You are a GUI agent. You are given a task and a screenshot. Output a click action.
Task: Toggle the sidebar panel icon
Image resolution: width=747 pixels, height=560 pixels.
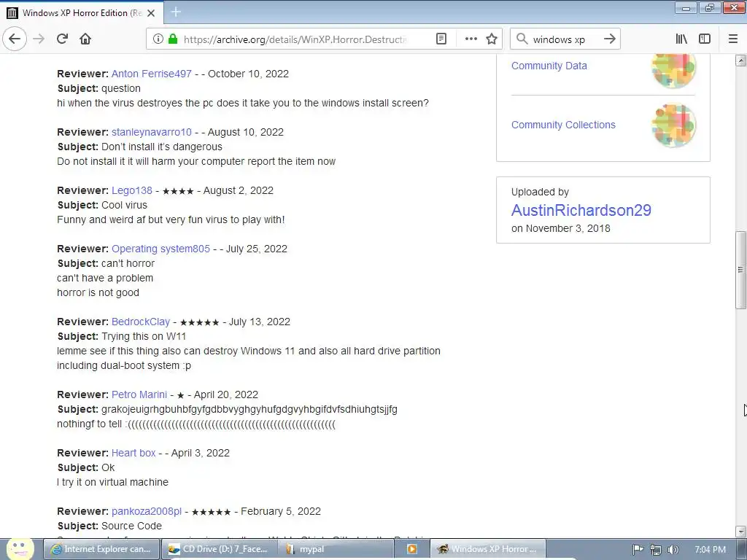pyautogui.click(x=705, y=39)
